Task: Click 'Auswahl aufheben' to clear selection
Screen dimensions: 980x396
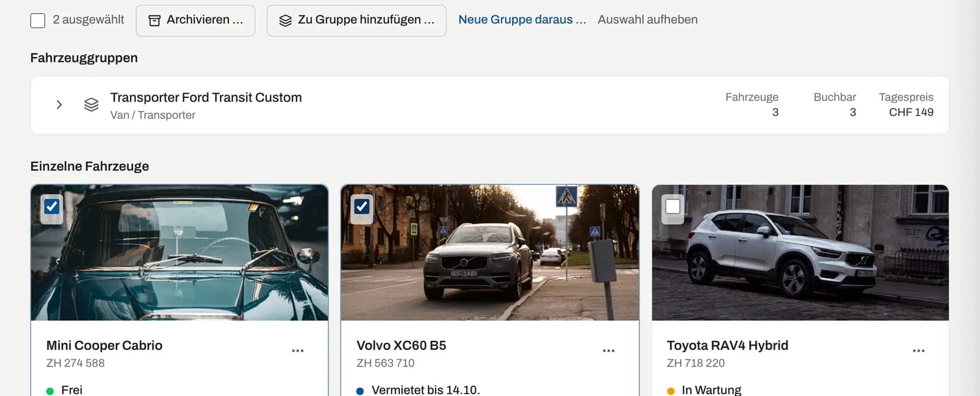Action: [647, 20]
